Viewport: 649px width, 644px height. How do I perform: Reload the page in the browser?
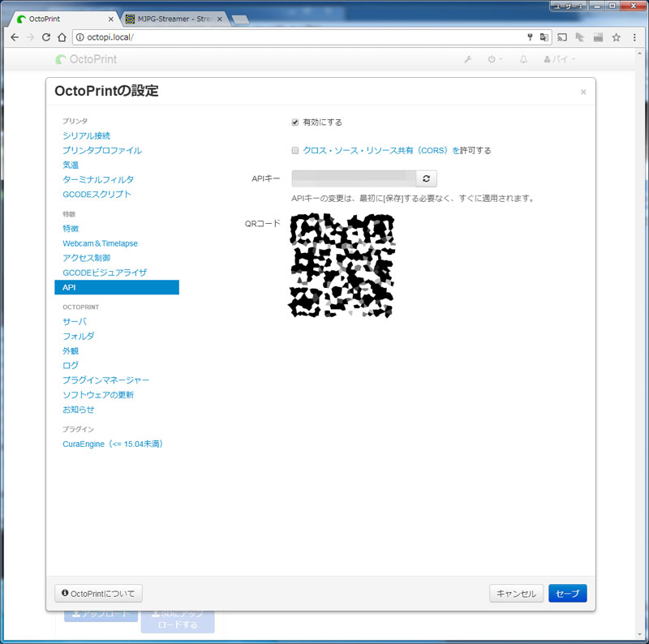point(46,37)
